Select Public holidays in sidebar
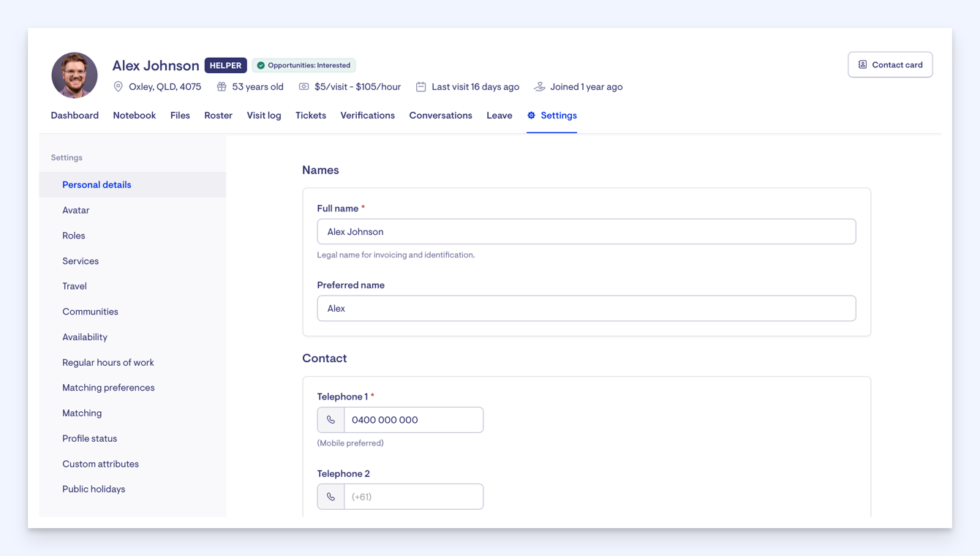 pyautogui.click(x=132, y=489)
